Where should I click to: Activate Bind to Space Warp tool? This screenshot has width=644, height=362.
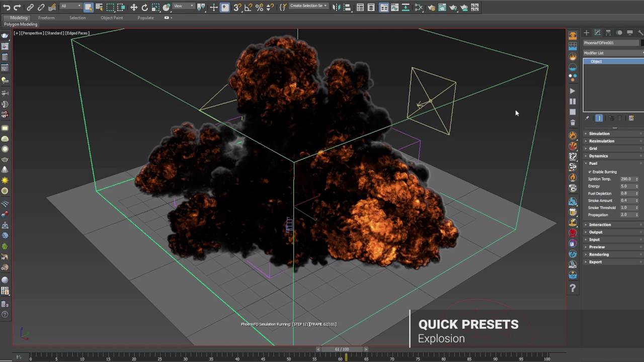(52, 8)
